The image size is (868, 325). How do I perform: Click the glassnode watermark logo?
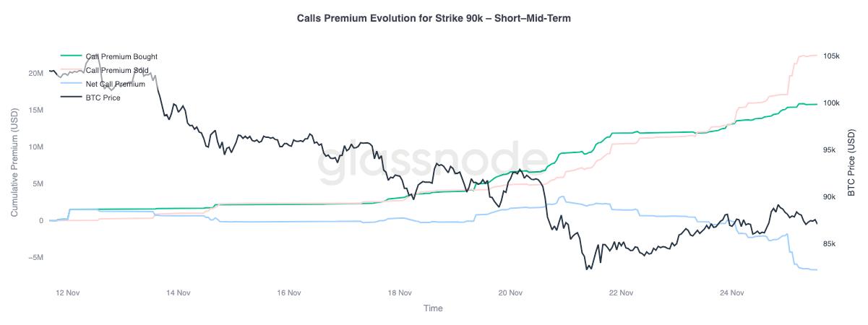pyautogui.click(x=433, y=162)
